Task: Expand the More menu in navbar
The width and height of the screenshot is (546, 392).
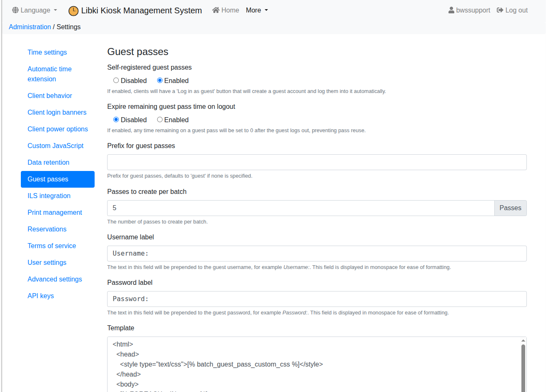Action: 257,10
